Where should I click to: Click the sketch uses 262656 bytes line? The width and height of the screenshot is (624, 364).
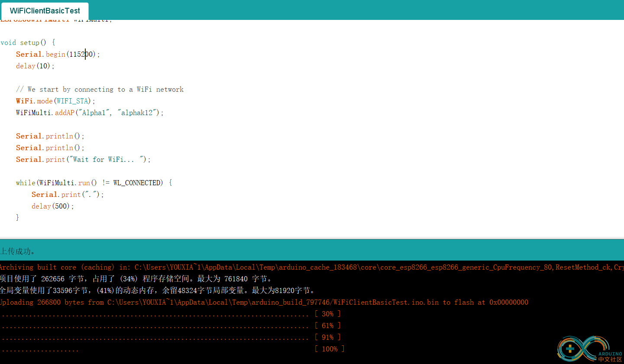136,279
